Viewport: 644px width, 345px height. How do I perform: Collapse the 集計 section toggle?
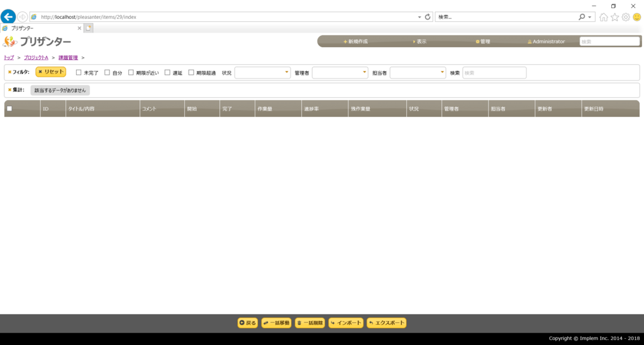click(16, 90)
